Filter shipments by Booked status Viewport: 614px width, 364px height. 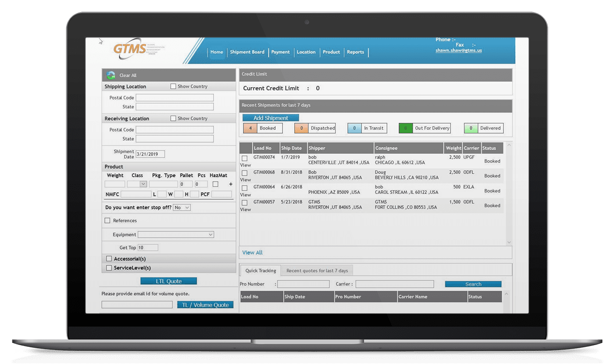coord(263,128)
